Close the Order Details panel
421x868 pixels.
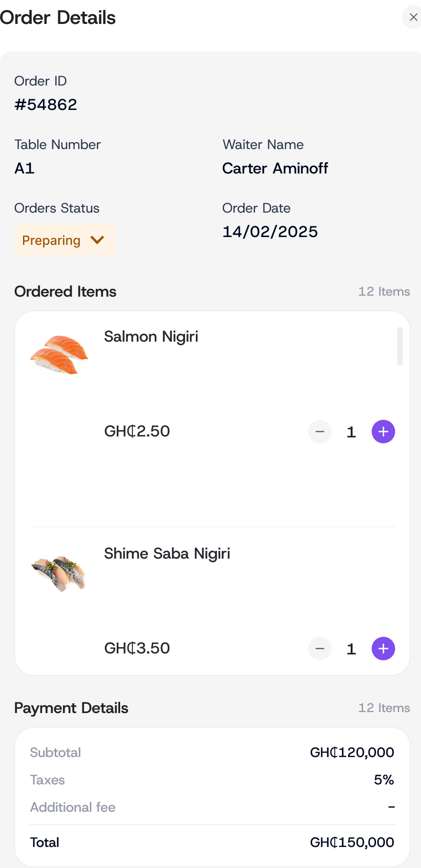413,18
